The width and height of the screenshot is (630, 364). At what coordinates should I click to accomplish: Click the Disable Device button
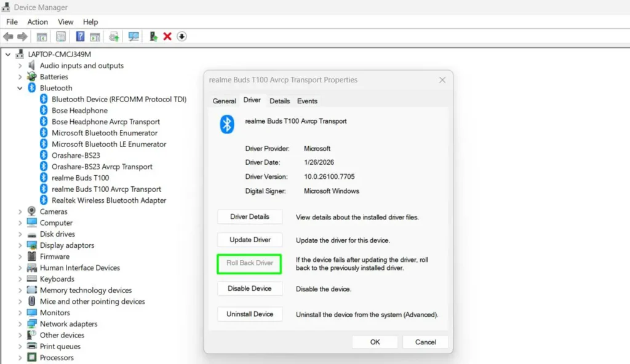click(x=249, y=288)
